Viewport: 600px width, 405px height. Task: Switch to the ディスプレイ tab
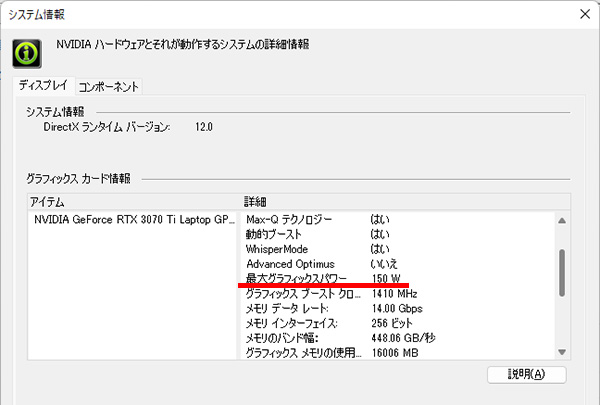click(43, 85)
